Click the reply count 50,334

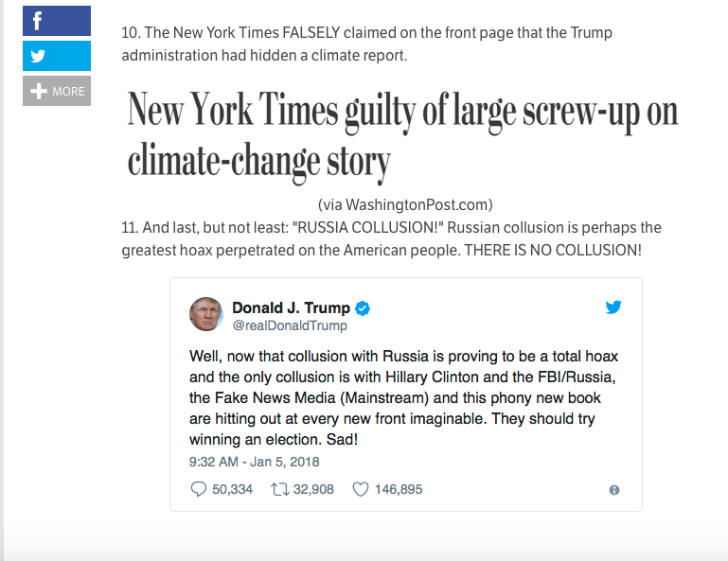[233, 489]
